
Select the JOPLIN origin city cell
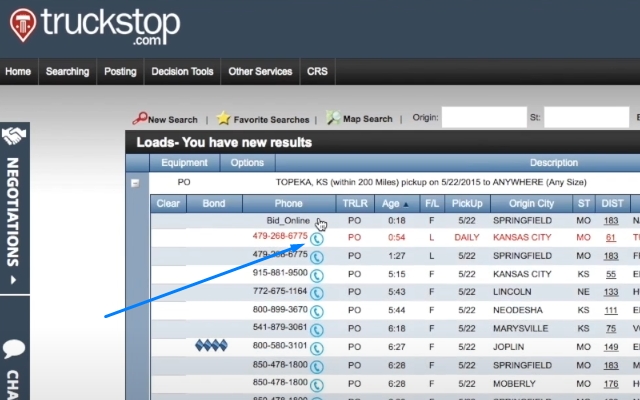508,347
